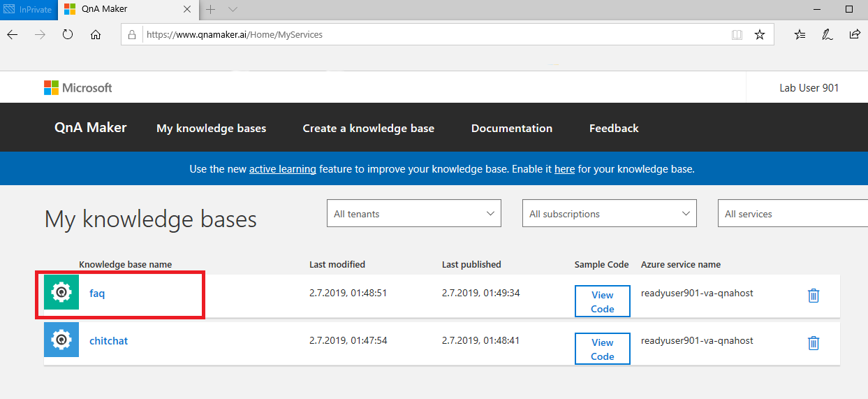Click the Microsoft logo
The width and height of the screenshot is (868, 399).
(78, 87)
